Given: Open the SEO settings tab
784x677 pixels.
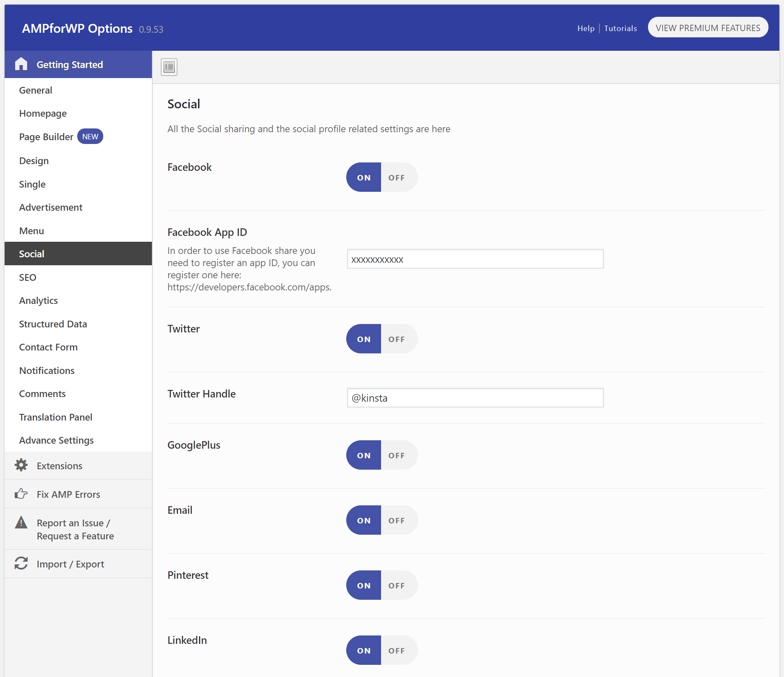Looking at the screenshot, I should (28, 277).
